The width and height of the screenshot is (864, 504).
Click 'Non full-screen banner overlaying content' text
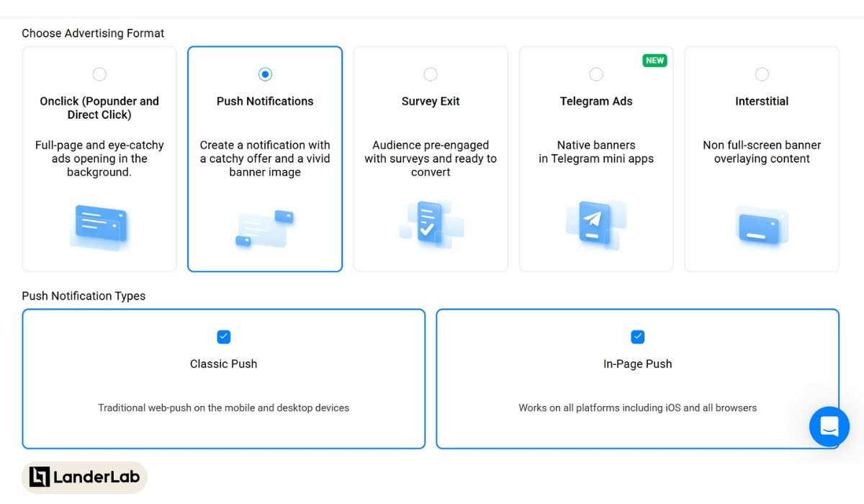[762, 152]
